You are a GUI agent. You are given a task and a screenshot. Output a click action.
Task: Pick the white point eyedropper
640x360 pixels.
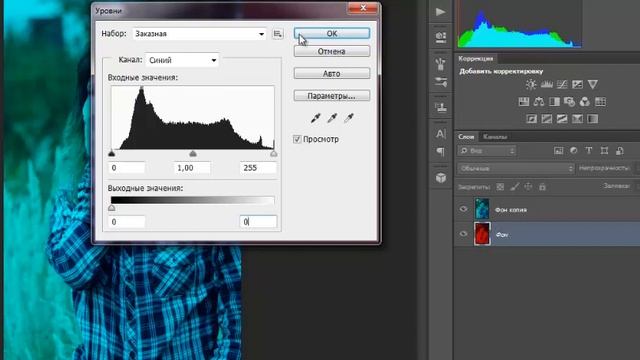(349, 118)
